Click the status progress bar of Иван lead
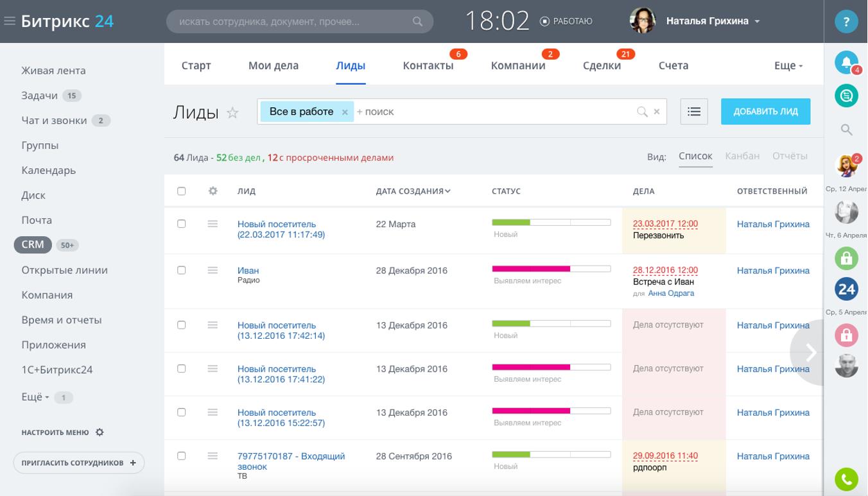The height and width of the screenshot is (496, 868). (x=551, y=269)
